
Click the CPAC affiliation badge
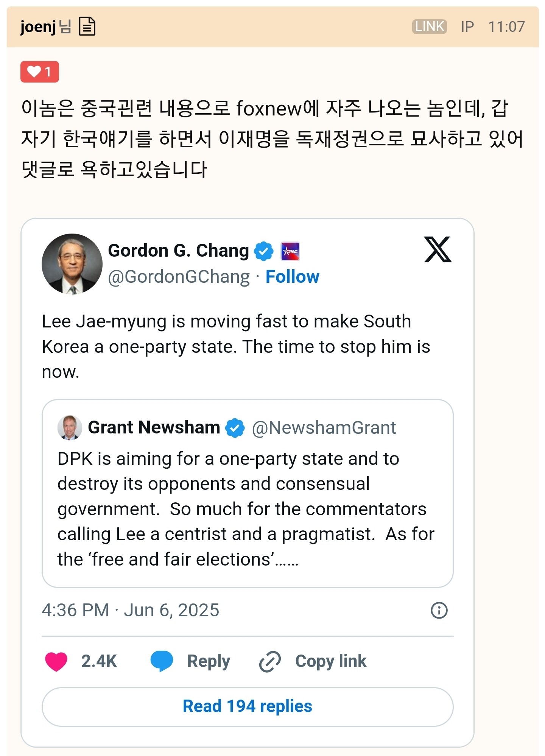(x=290, y=251)
